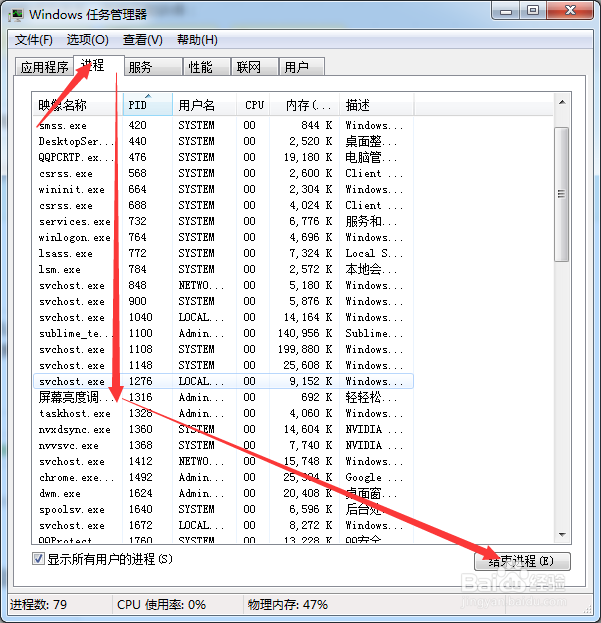601x623 pixels.
Task: Select the taskhost.exe process
Action: pos(223,414)
